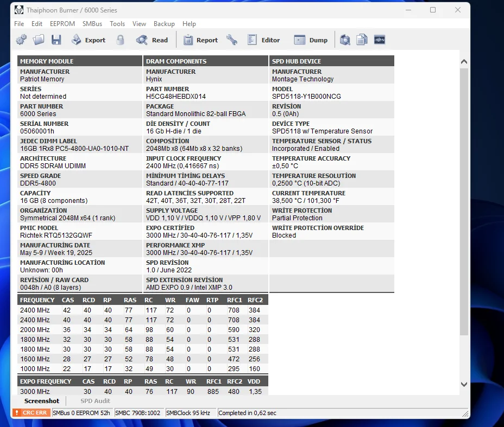Open the EEPROM menu
The width and height of the screenshot is (504, 427).
[62, 24]
